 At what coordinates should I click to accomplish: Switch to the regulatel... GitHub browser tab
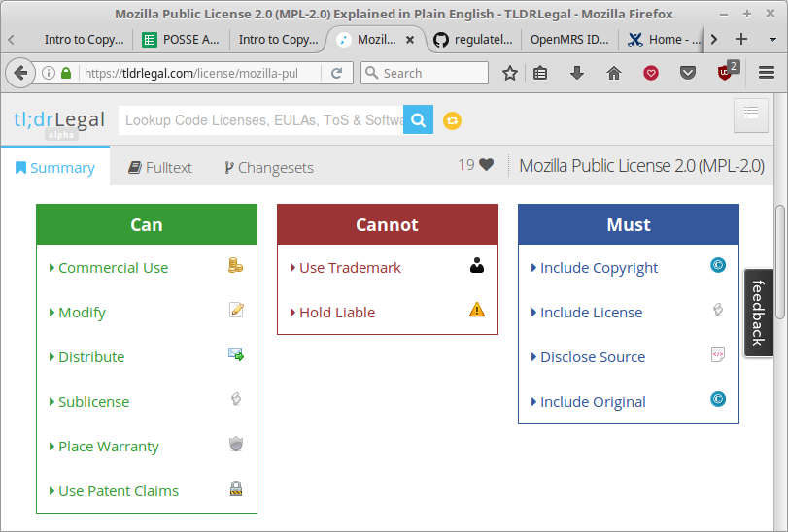click(473, 39)
